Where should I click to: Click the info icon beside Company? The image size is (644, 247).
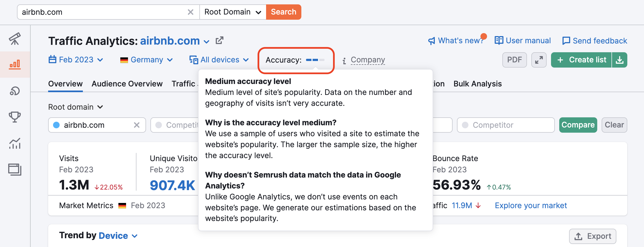tap(345, 61)
